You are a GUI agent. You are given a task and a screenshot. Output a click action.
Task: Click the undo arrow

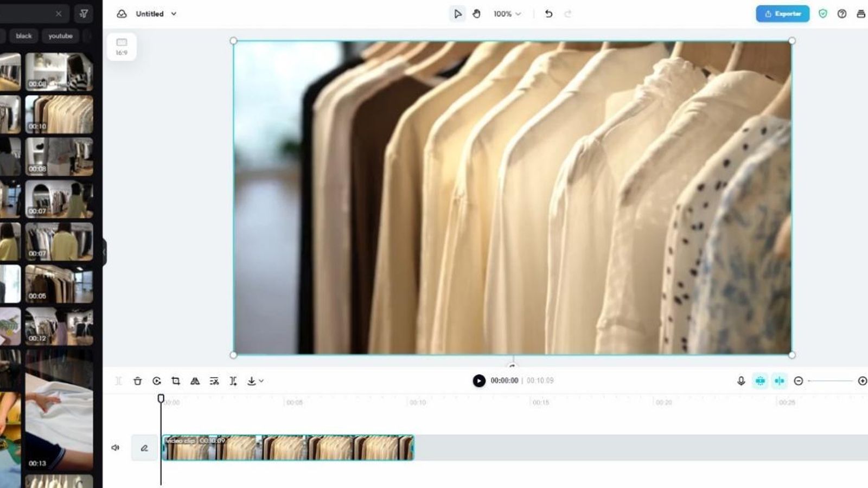(548, 14)
